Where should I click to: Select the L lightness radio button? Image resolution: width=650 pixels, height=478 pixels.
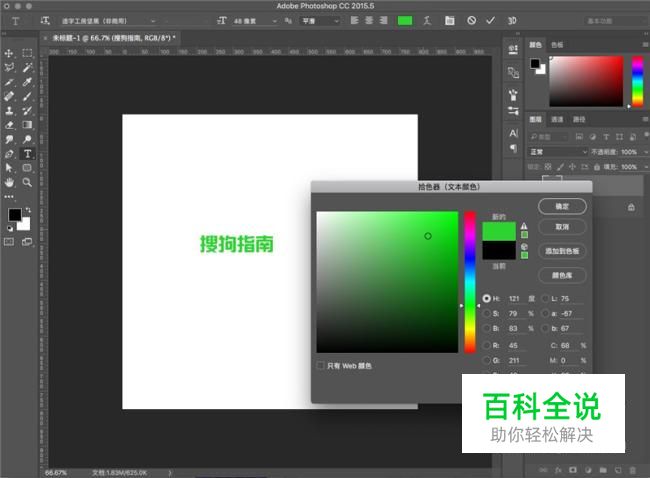pyautogui.click(x=546, y=298)
